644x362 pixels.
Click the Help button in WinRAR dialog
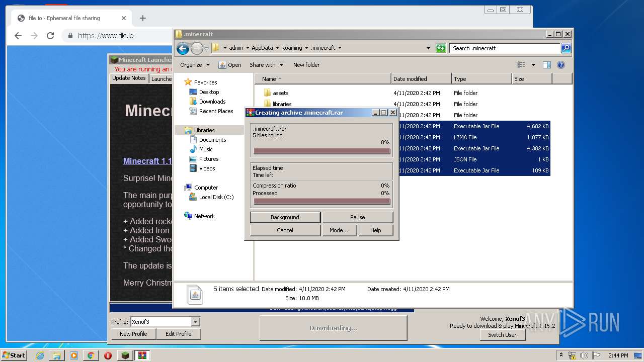[x=376, y=230]
